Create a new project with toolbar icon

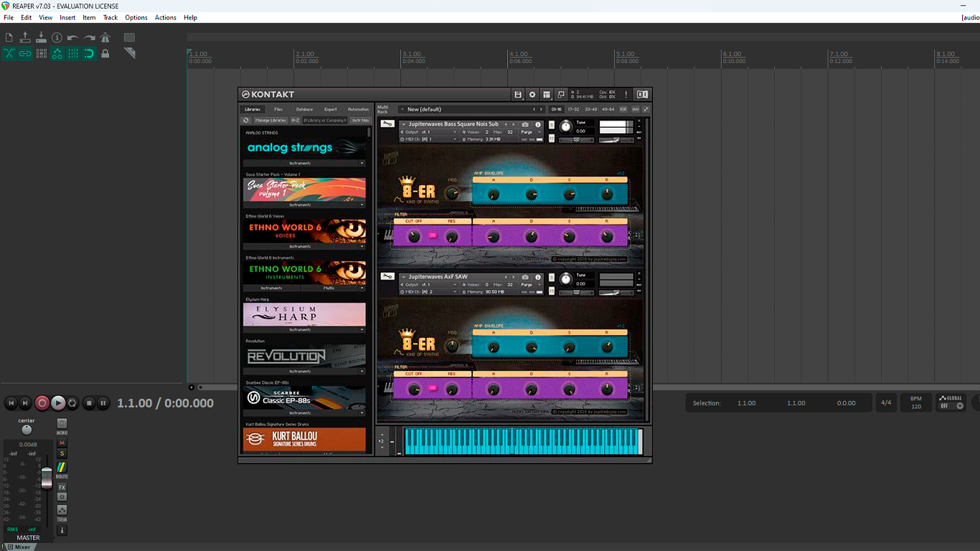pos(9,37)
